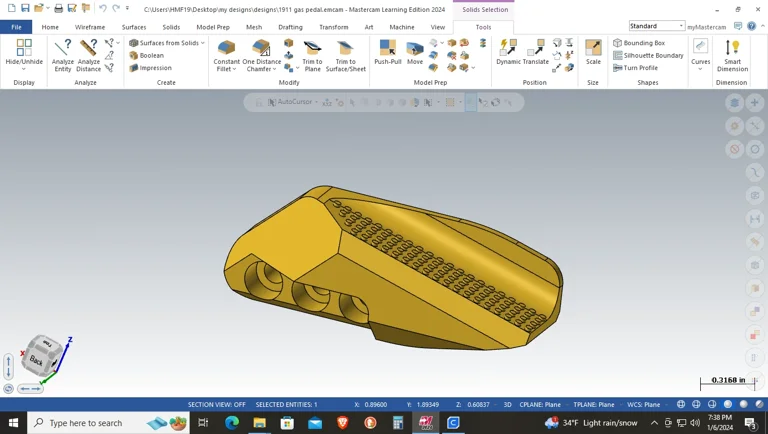Expand the Surfaces from Solids dropdown
Viewport: 768px width, 434px height.
(x=203, y=43)
